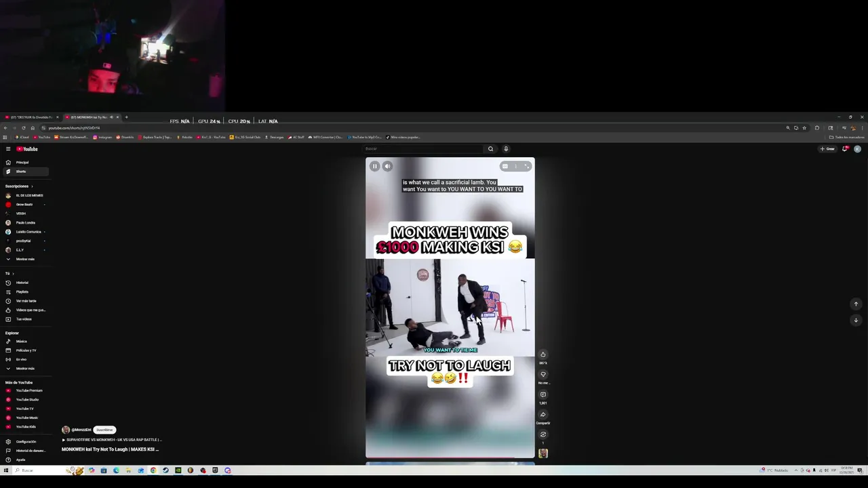This screenshot has width=868, height=488.
Task: Reload the page in Chrome
Action: click(24, 127)
